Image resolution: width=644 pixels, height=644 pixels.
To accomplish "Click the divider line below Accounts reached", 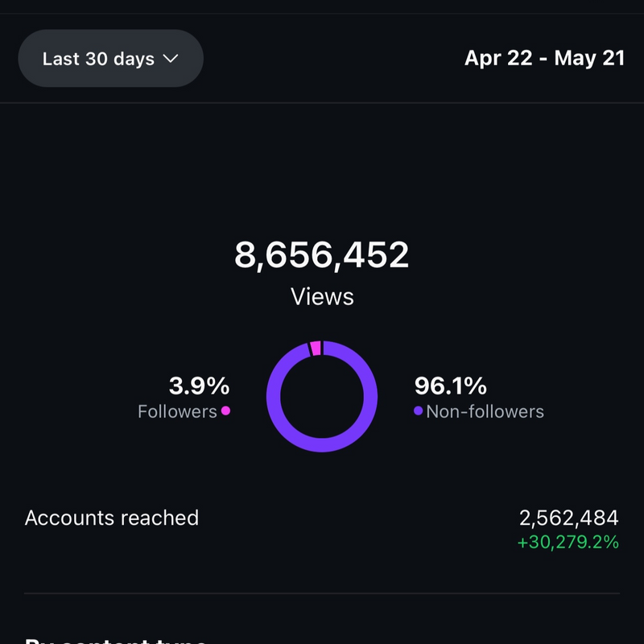I will [x=322, y=594].
